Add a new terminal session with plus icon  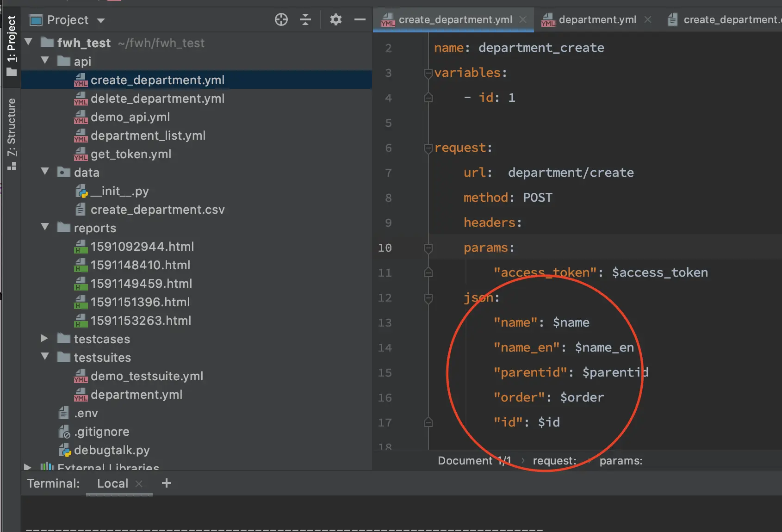coord(167,483)
